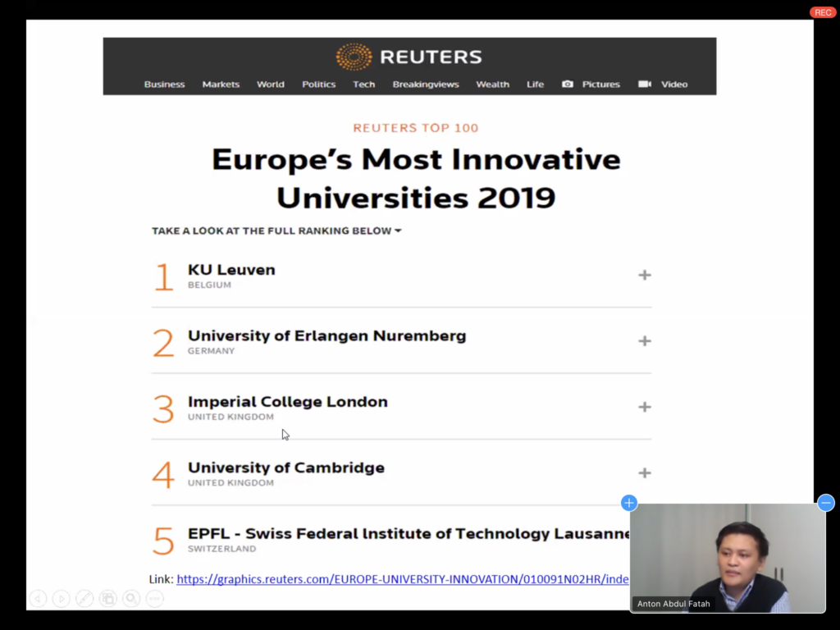This screenshot has width=840, height=630.
Task: Click the Reuters dotted-circle logo
Action: 354,57
